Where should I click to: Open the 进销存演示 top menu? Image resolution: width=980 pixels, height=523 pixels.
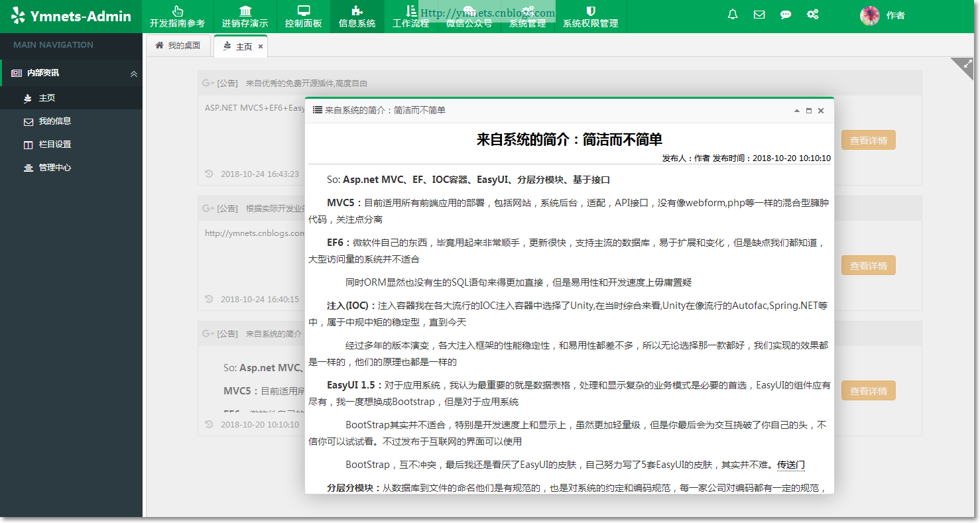pos(245,17)
